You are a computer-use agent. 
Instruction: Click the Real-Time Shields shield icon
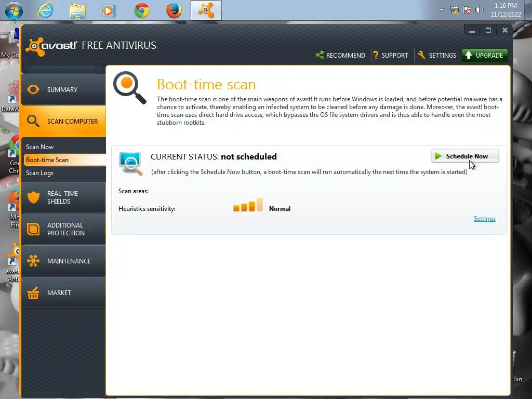33,197
